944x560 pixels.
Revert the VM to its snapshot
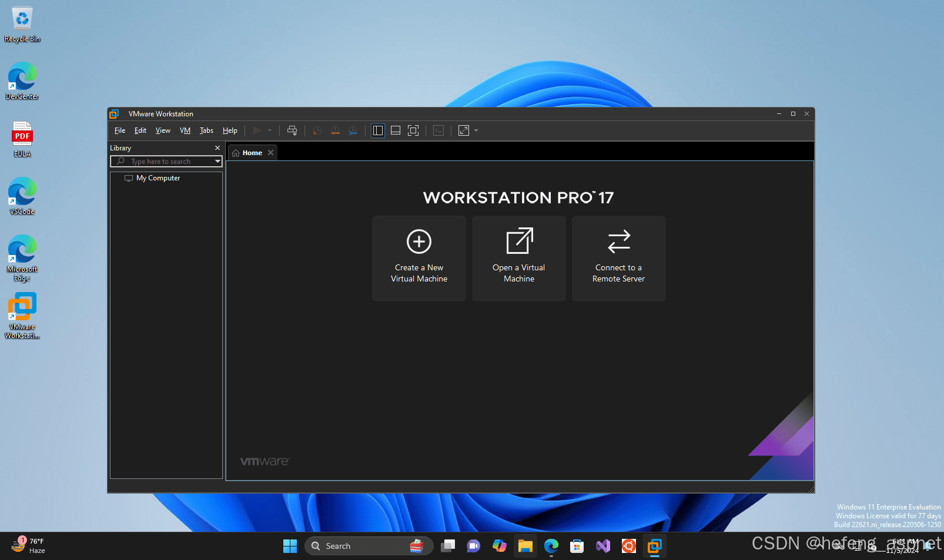click(335, 130)
